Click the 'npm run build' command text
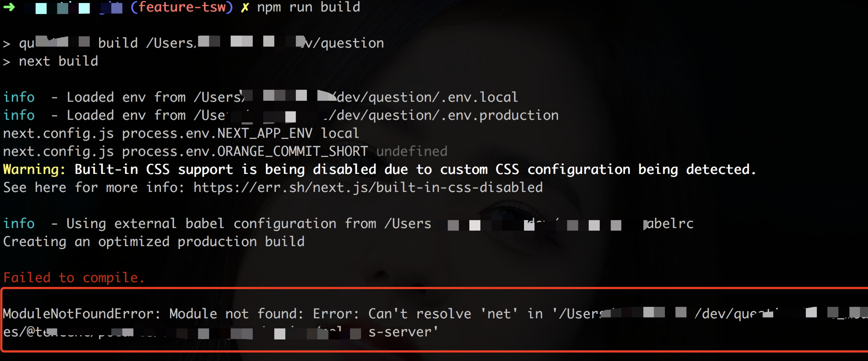Image resolution: width=868 pixels, height=361 pixels. click(x=308, y=7)
